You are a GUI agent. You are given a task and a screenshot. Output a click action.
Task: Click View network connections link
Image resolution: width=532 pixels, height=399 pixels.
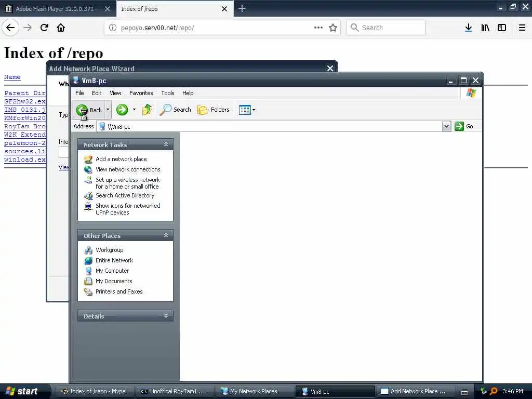coord(128,169)
